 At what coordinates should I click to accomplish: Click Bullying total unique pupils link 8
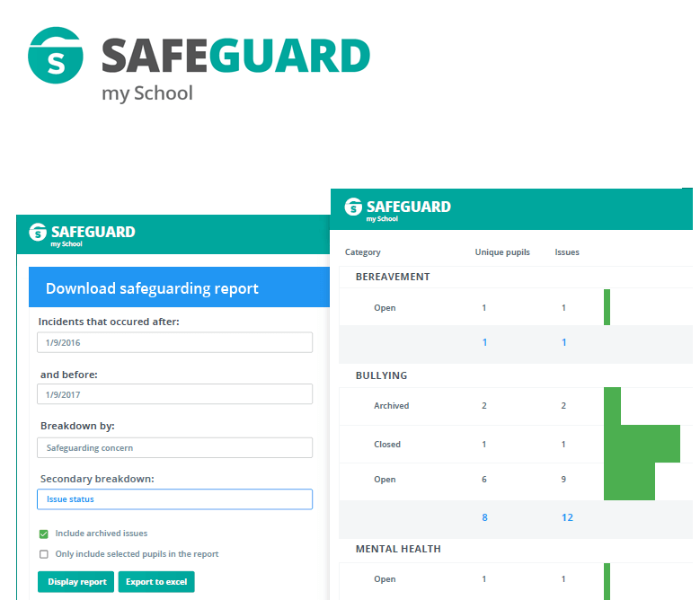coord(484,517)
